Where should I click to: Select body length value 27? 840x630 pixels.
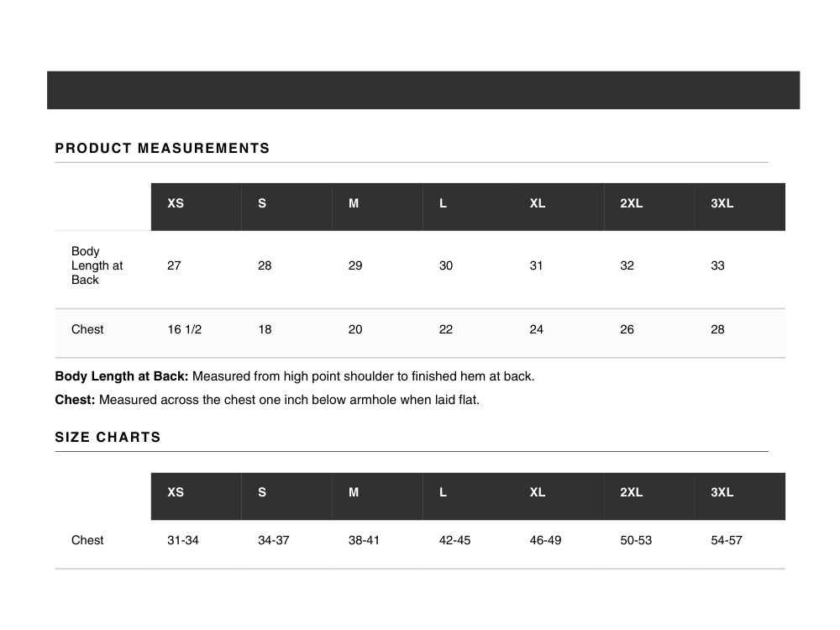(x=174, y=265)
